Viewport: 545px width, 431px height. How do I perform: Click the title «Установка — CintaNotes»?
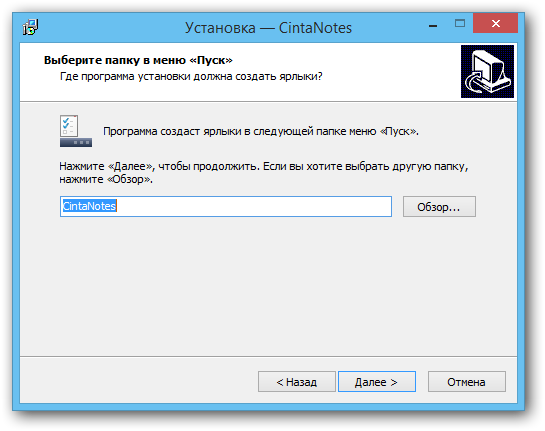tap(268, 28)
